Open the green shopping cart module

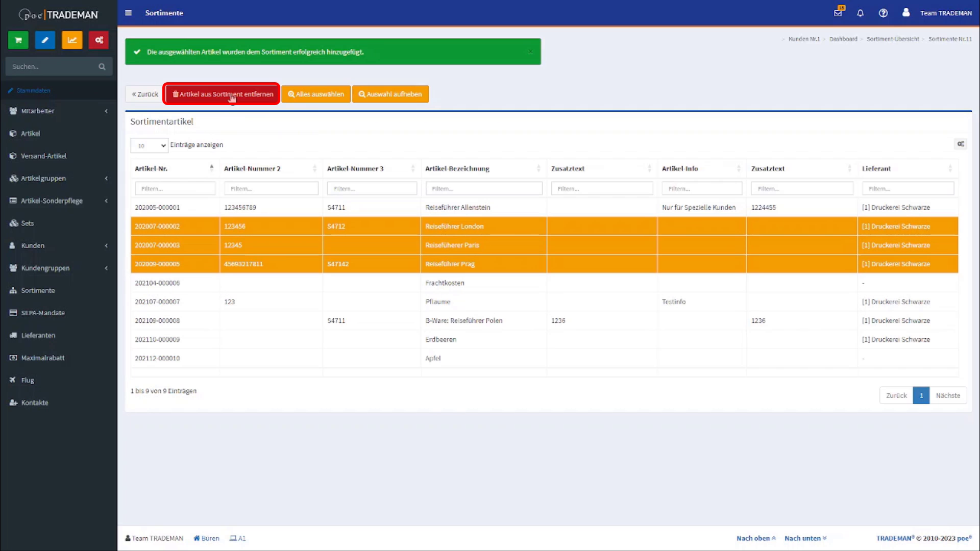(18, 40)
